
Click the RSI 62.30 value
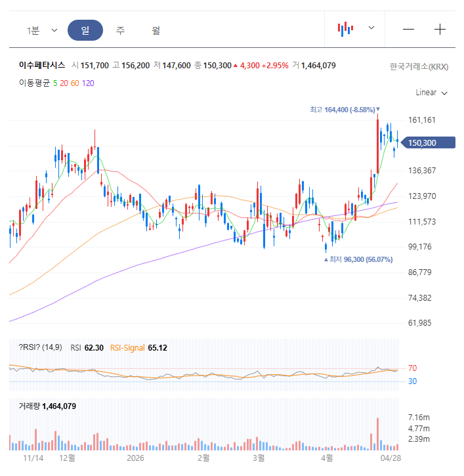(87, 348)
